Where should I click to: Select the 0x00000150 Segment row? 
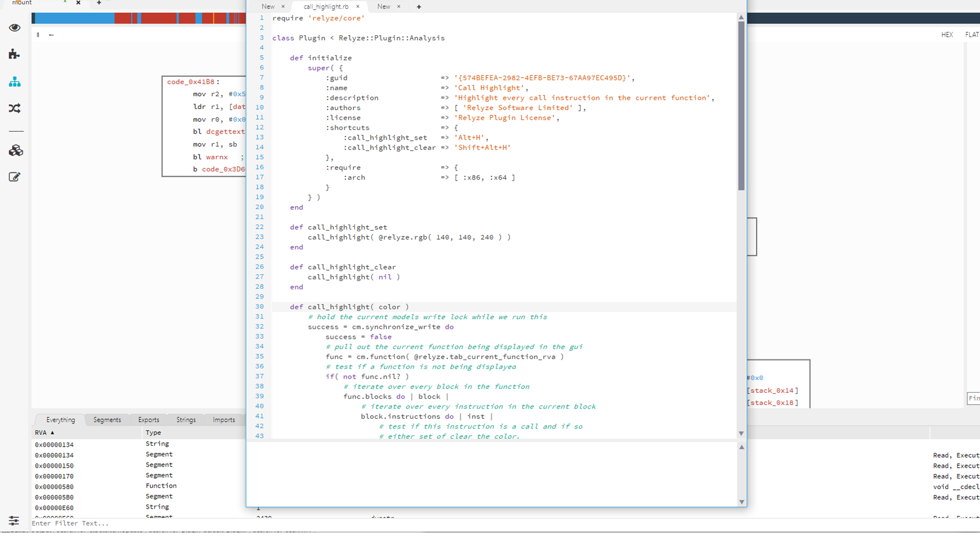(139, 465)
